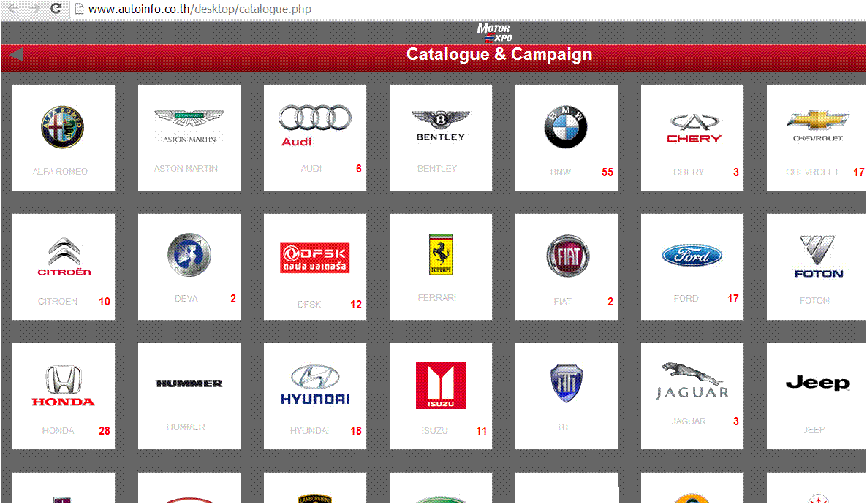The image size is (867, 504).
Task: Click the Isuzu count number 11
Action: pos(482,431)
